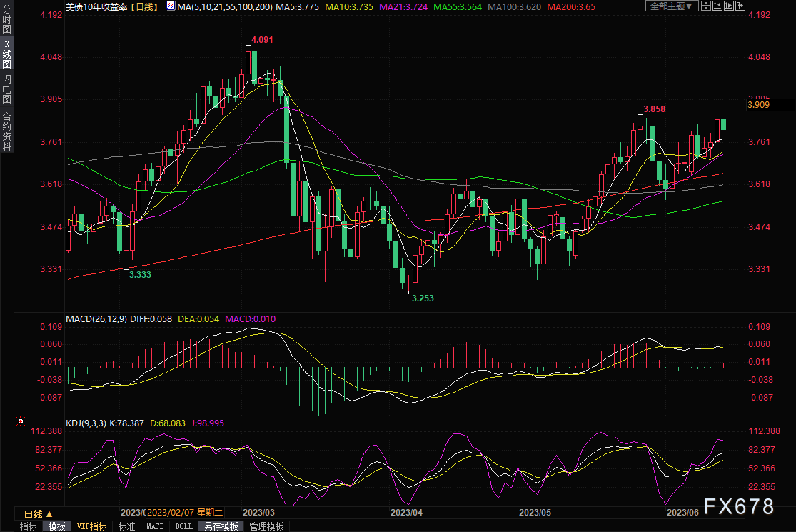Click the second icon right of 全部主题

[x=719, y=6]
